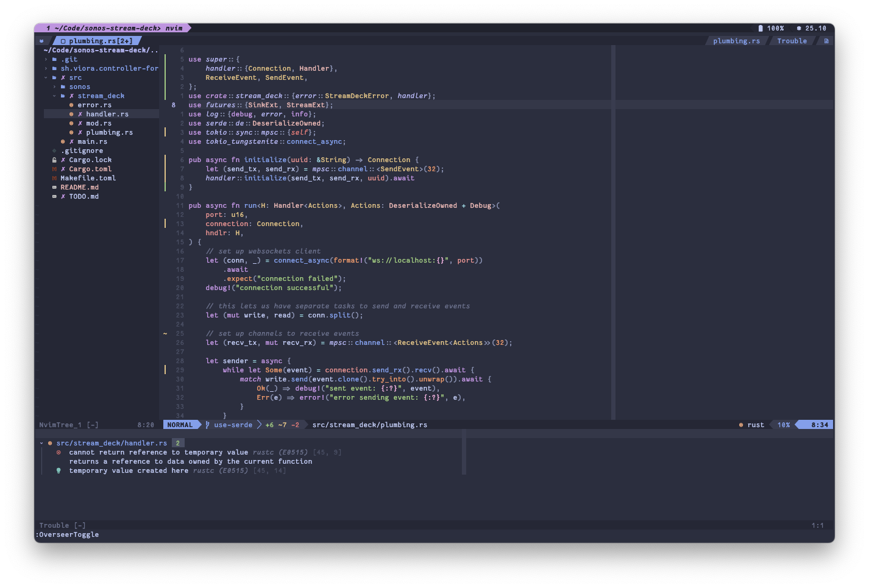
Task: Open error.rs in the file tree
Action: point(94,105)
